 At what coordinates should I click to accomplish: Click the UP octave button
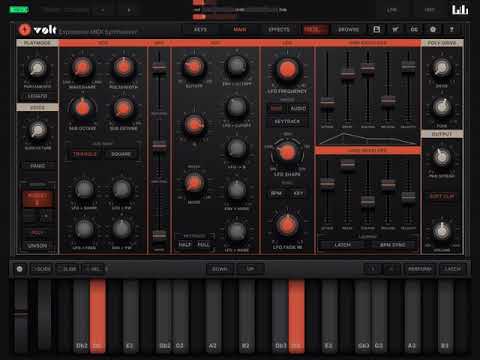coord(250,269)
